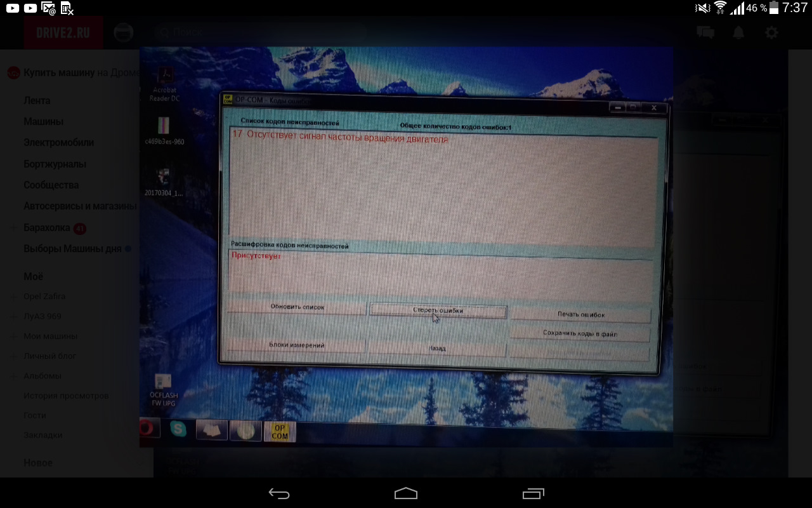Select Сообщества in the sidebar
812x508 pixels.
(51, 185)
